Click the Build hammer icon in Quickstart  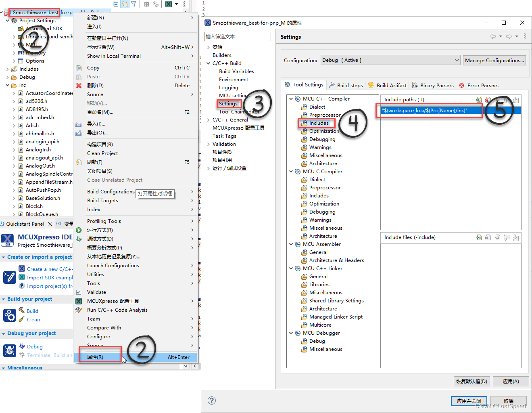tap(22, 310)
